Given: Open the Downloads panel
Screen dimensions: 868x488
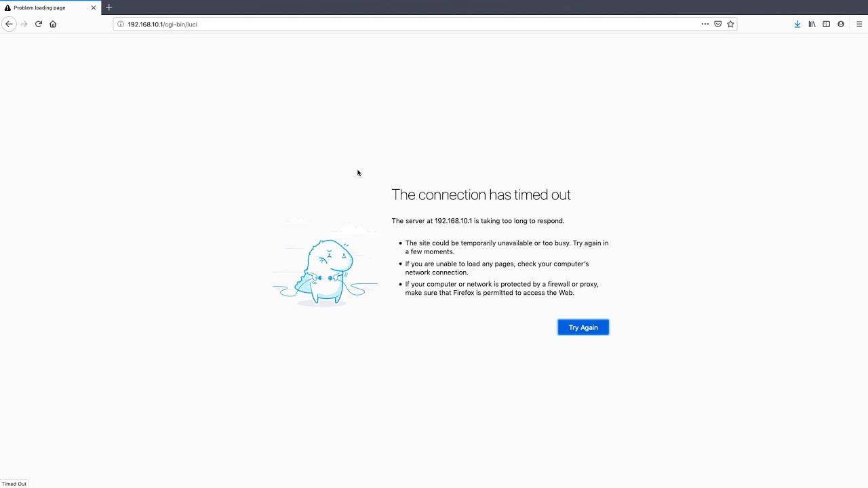Looking at the screenshot, I should 797,24.
